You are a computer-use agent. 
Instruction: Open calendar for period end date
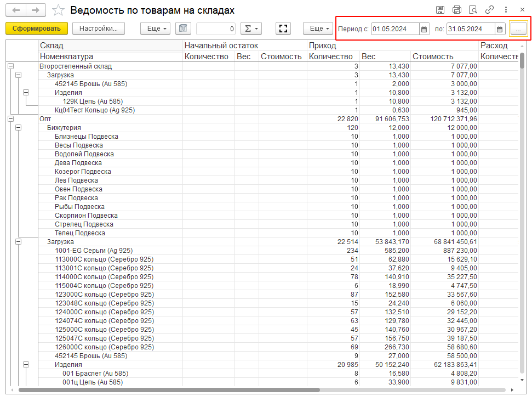click(x=500, y=29)
